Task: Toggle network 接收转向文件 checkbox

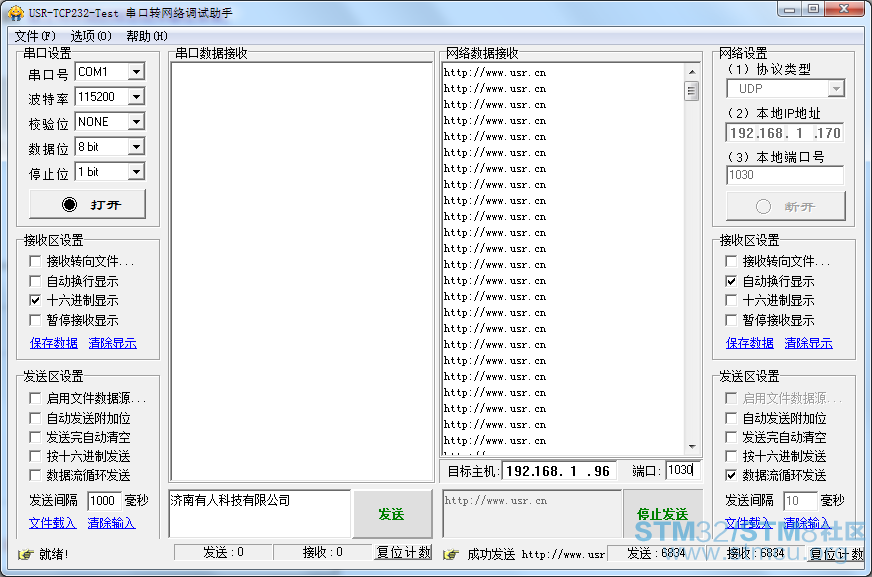Action: coord(731,261)
